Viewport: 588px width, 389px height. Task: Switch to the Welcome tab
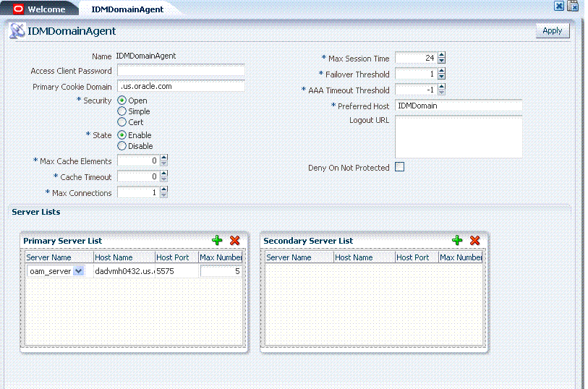pos(39,9)
